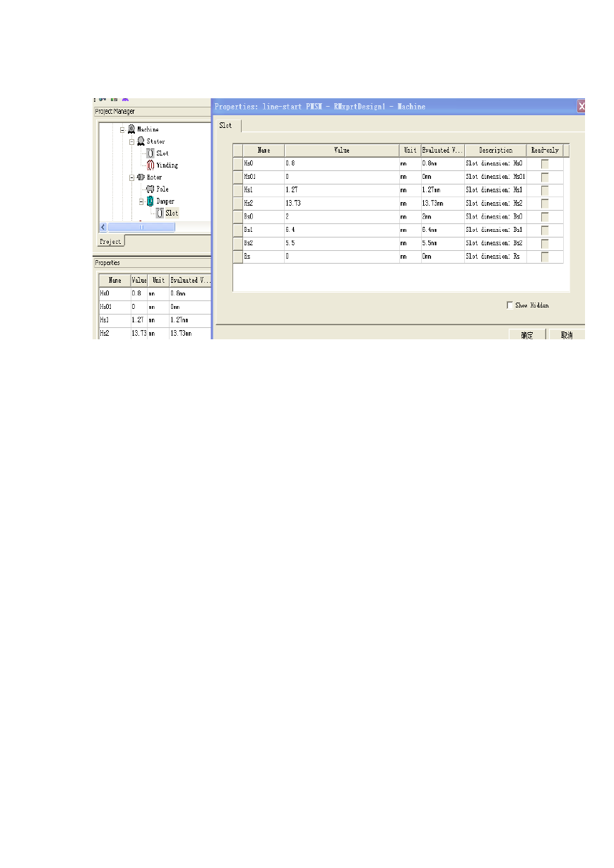
Task: Click evaluated value 6.4mm for Bs1
Action: (x=442, y=230)
